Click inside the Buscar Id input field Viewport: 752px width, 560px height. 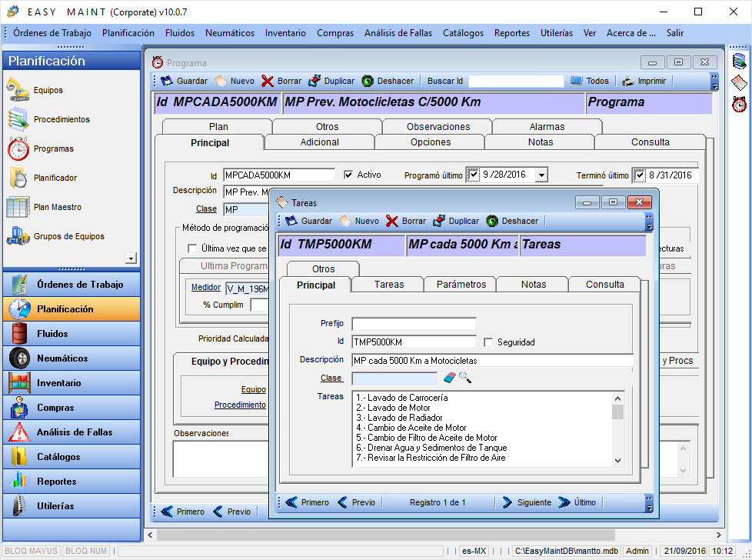[x=515, y=81]
